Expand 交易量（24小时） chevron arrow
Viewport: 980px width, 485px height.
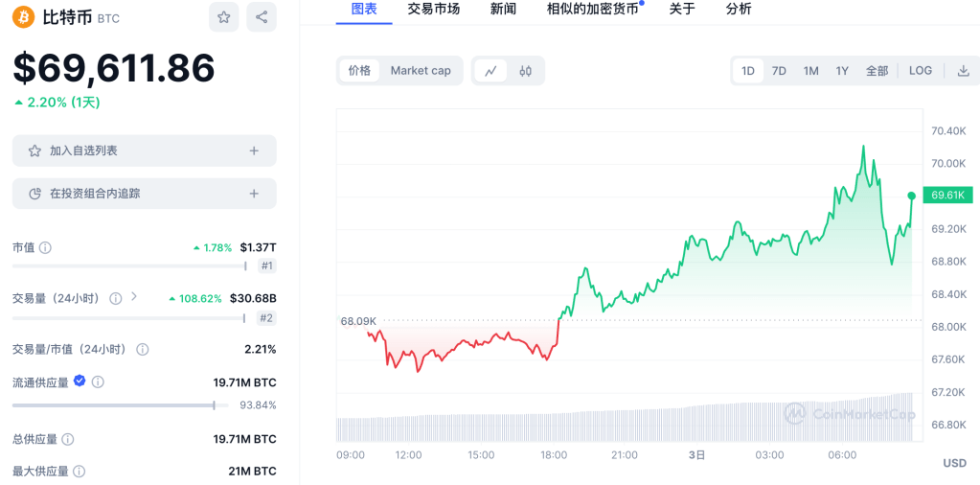[134, 297]
